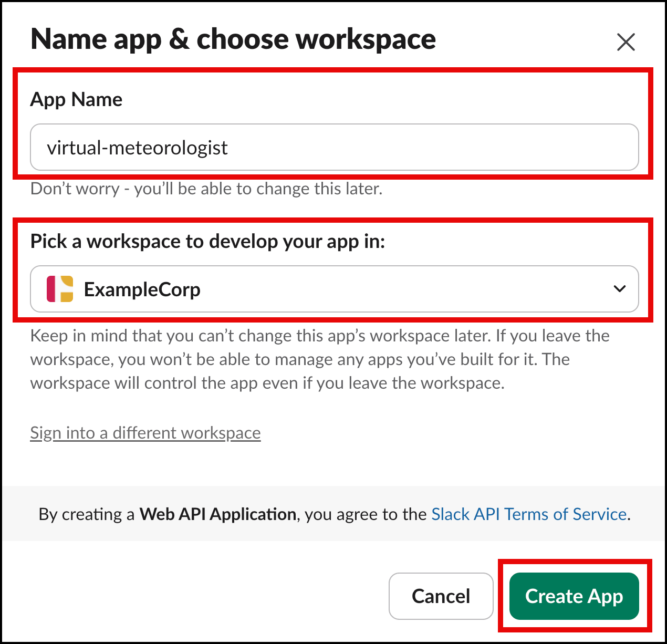
Task: Click Create App to finish setup
Action: 574,596
